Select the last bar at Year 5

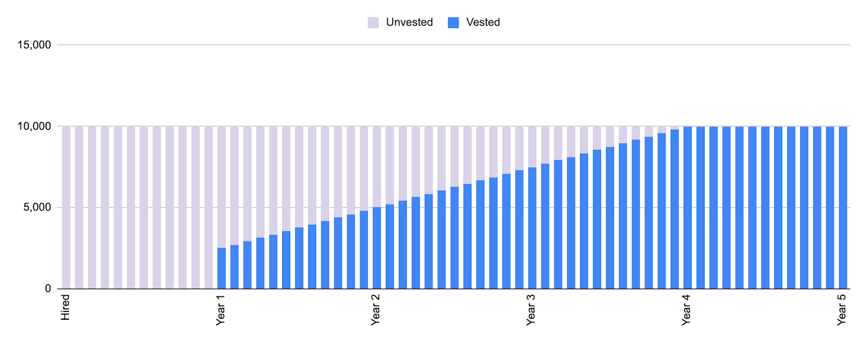tap(843, 207)
